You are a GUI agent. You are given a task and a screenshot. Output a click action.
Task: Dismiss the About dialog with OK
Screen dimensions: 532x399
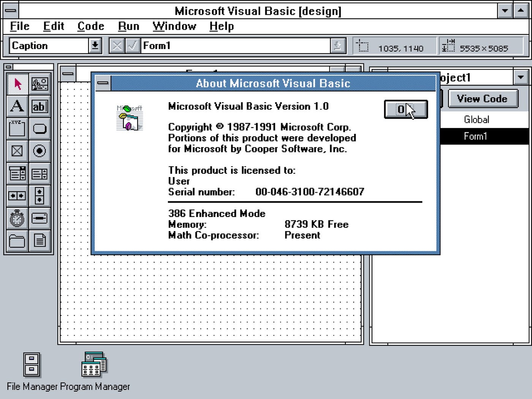405,109
